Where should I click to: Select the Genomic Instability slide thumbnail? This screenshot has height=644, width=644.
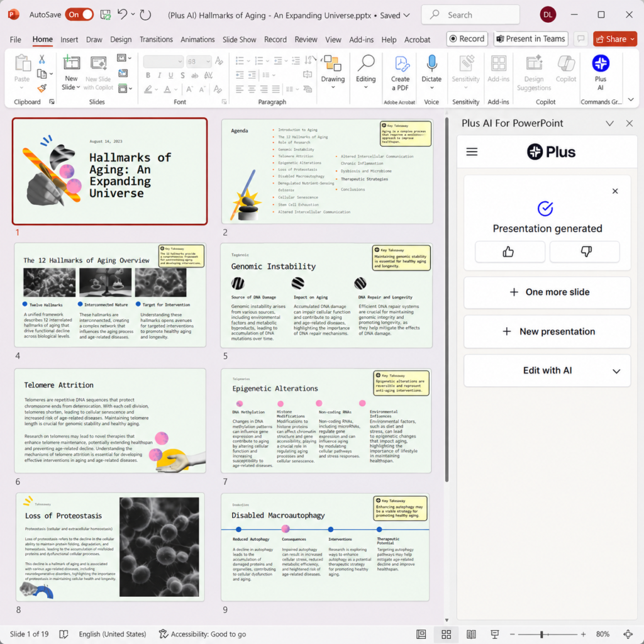pyautogui.click(x=326, y=296)
